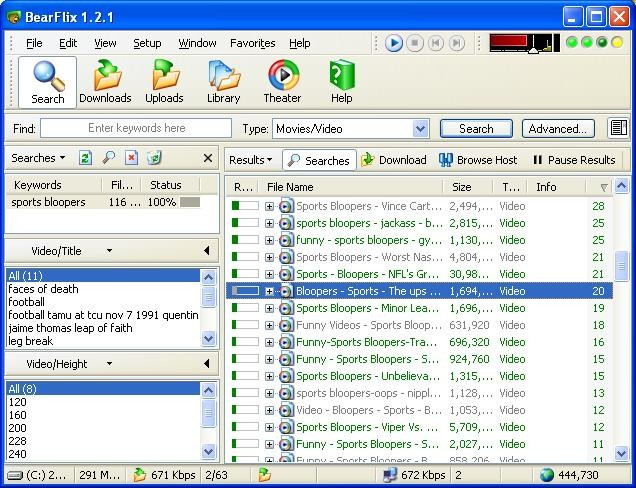Viewport: 636px width, 488px height.
Task: Open the Setup menu
Action: point(147,43)
